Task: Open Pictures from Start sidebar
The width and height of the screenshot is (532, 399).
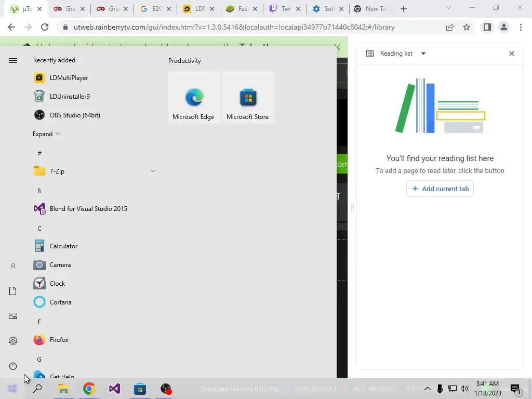Action: [13, 316]
